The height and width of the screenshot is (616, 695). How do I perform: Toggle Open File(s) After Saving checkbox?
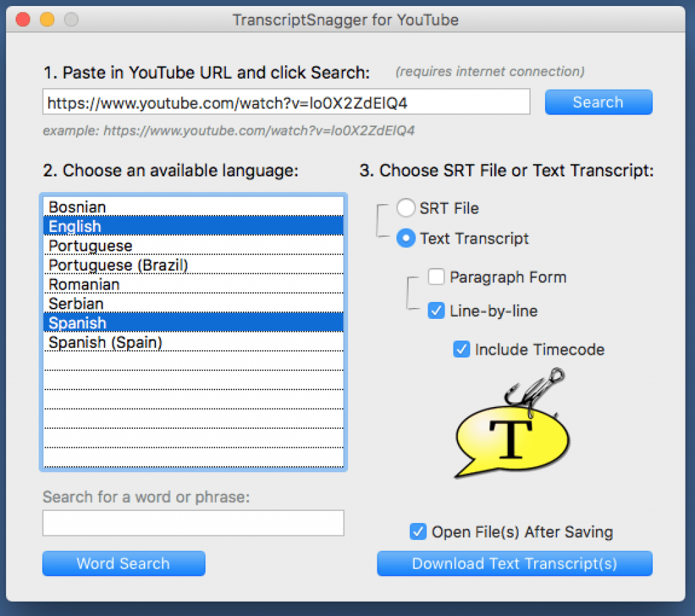click(418, 531)
